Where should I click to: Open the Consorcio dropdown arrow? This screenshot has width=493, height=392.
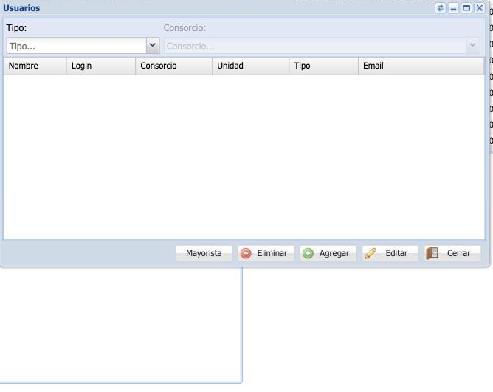(x=473, y=46)
